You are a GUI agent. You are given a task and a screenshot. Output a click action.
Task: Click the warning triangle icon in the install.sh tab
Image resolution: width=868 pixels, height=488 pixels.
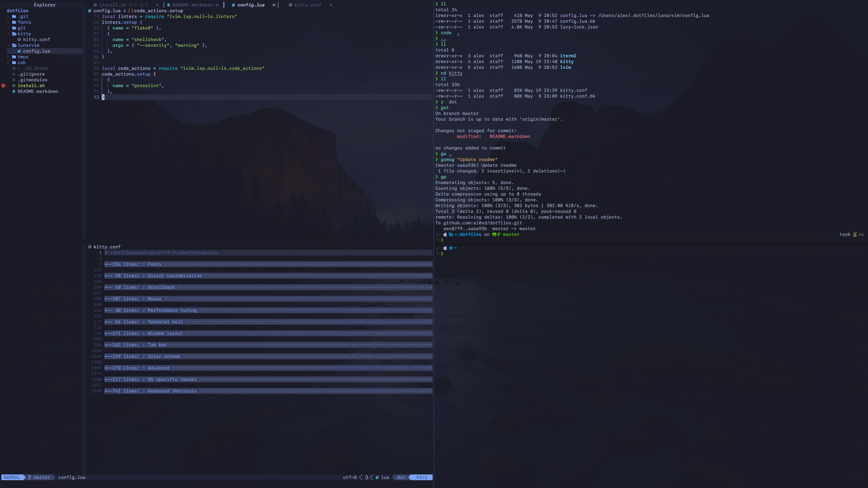pyautogui.click(x=142, y=5)
